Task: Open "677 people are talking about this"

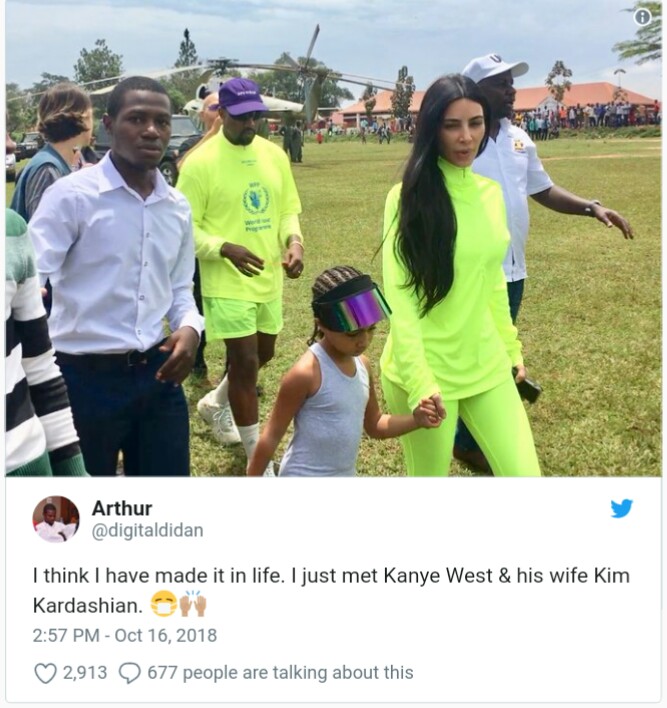Action: pos(280,673)
